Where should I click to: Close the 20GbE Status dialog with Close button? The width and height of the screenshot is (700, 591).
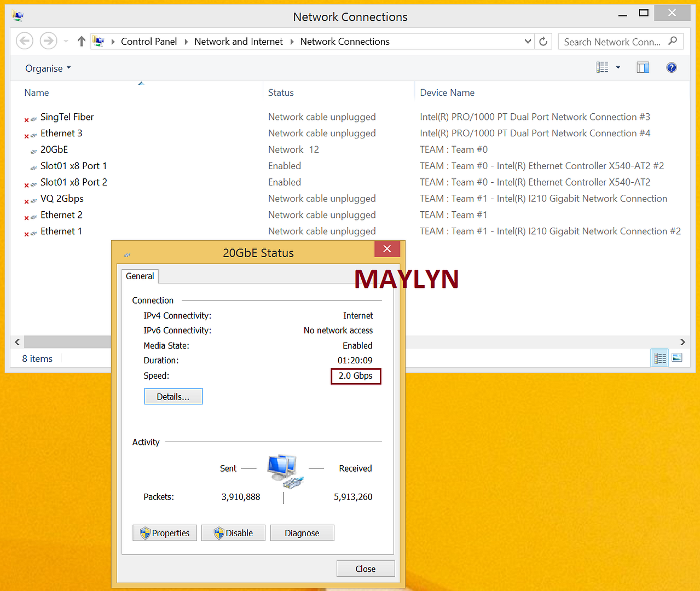coord(366,569)
